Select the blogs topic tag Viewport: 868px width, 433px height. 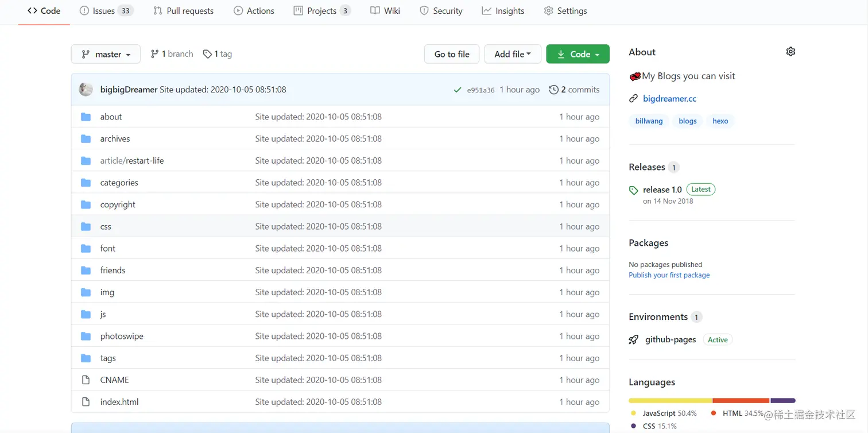click(x=687, y=121)
